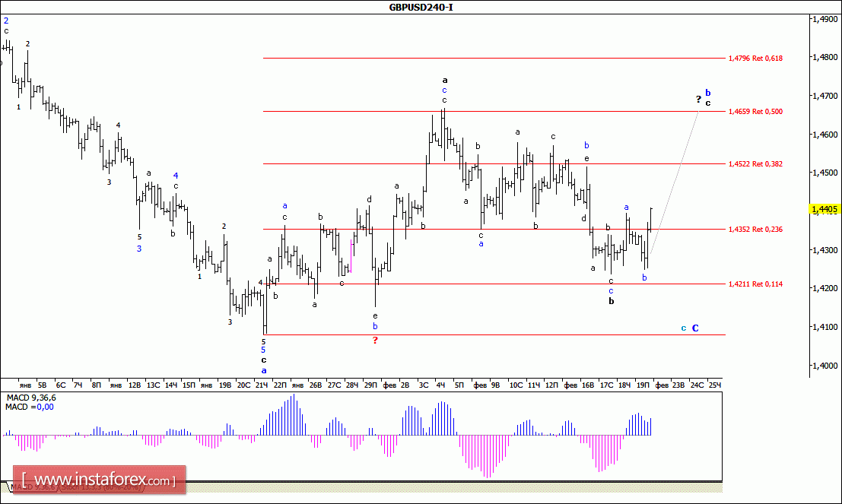Click the 1,4900 price axis label
The image size is (842, 504).
(825, 19)
